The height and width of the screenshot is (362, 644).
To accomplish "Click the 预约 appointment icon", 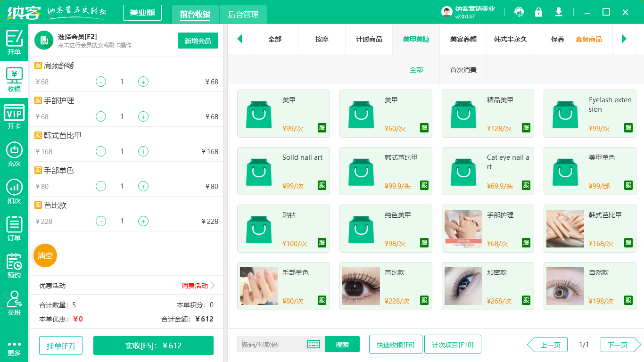I will (x=14, y=262).
